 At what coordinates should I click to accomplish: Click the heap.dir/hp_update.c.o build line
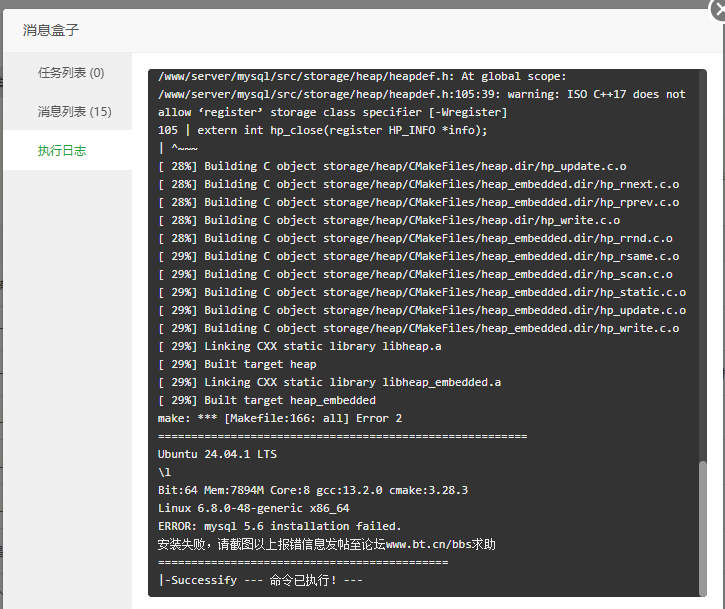(x=392, y=166)
